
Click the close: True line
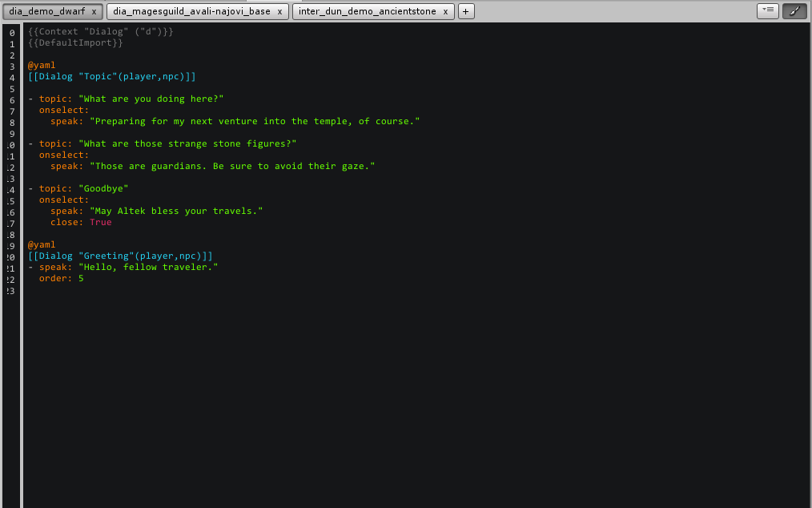click(81, 223)
